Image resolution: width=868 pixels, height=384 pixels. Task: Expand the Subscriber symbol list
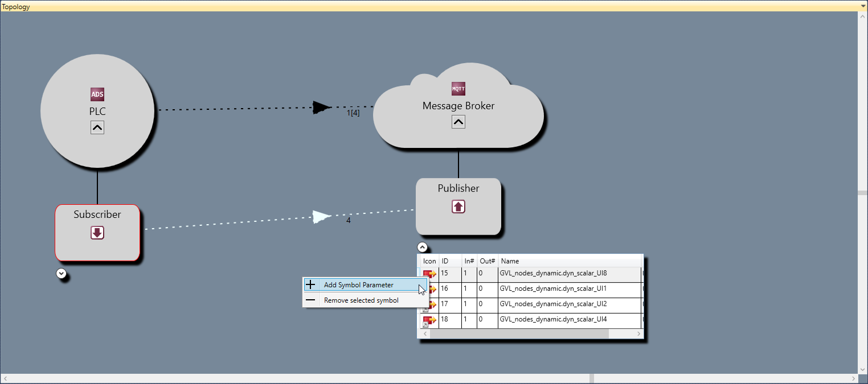(x=62, y=274)
